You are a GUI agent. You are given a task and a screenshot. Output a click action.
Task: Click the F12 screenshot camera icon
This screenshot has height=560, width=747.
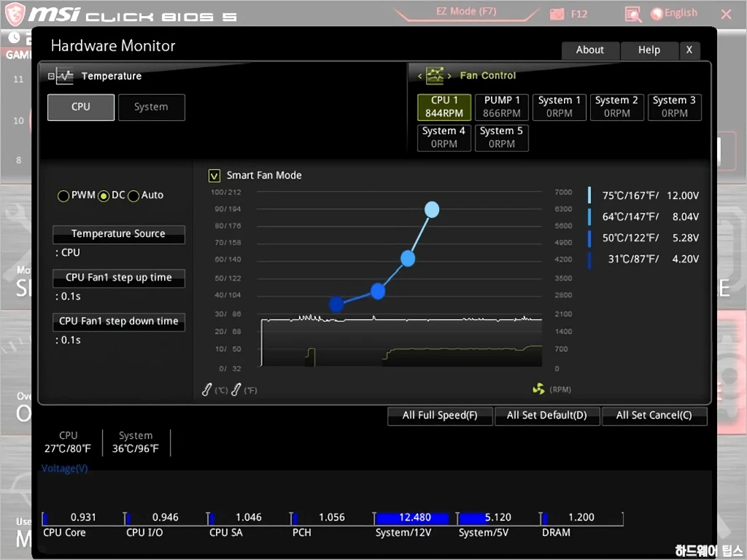tap(557, 14)
